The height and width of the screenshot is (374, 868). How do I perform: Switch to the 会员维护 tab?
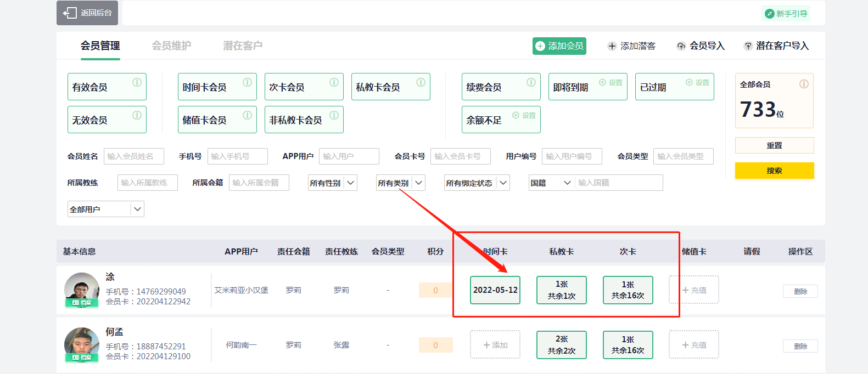[x=171, y=46]
